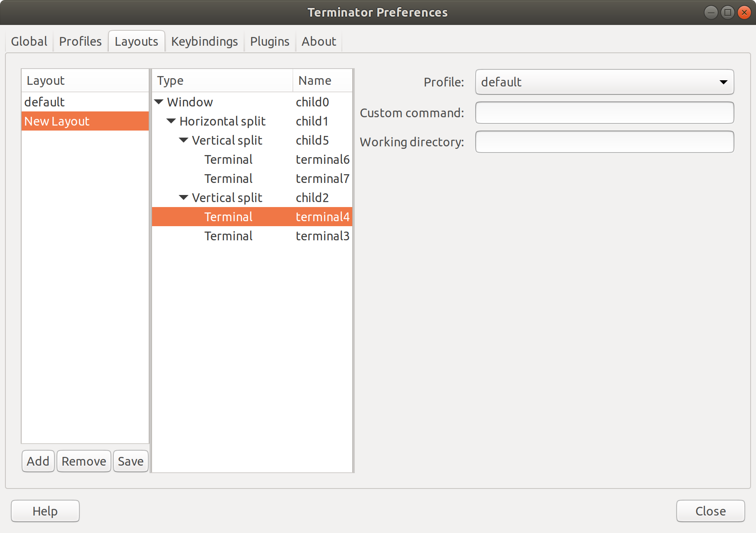Select the New Layout entry

(x=85, y=121)
